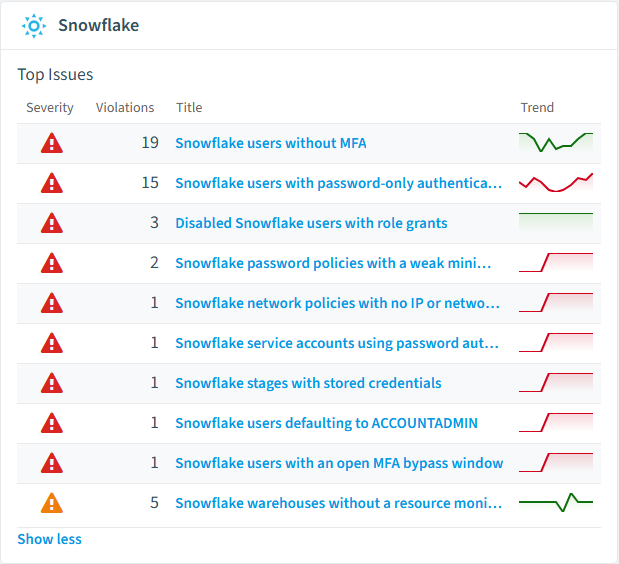This screenshot has width=619, height=564.
Task: Click trend sparkline for network policies row
Action: pyautogui.click(x=556, y=303)
